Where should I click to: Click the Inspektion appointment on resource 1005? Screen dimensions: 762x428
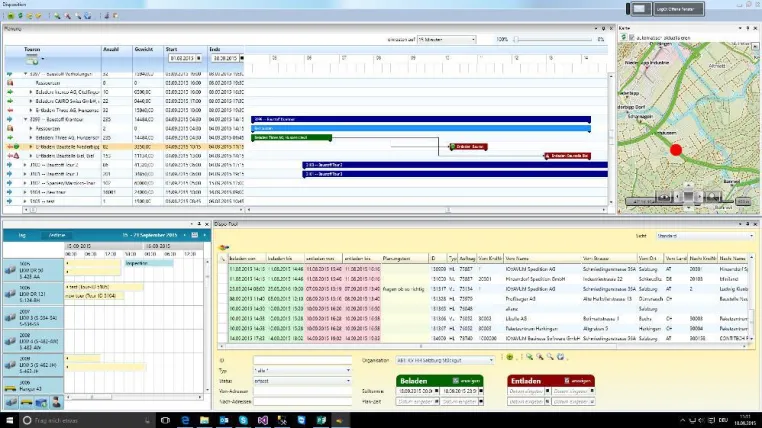(149, 263)
